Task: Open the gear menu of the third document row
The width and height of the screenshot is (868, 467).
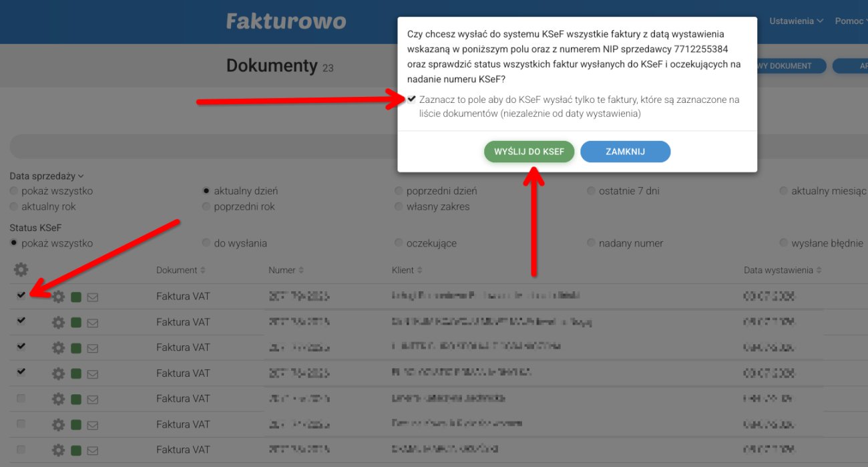Action: (x=59, y=348)
